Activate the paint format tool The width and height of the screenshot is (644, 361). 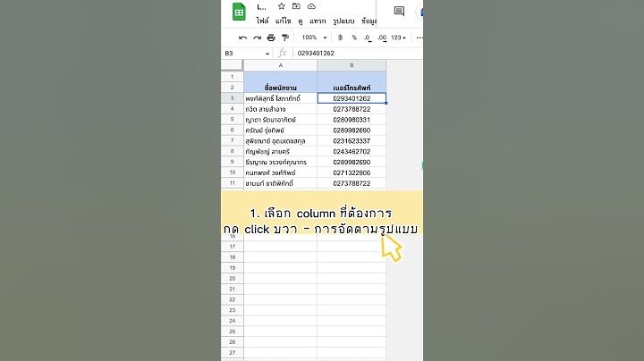pos(285,38)
